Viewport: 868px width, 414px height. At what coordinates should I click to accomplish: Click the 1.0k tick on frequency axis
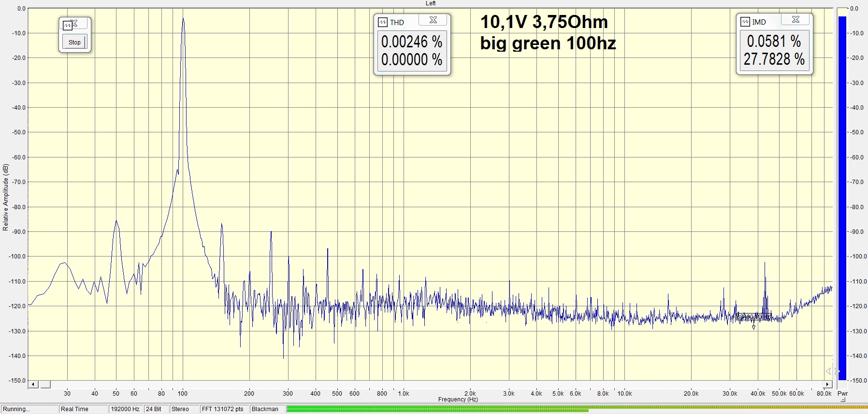(404, 394)
